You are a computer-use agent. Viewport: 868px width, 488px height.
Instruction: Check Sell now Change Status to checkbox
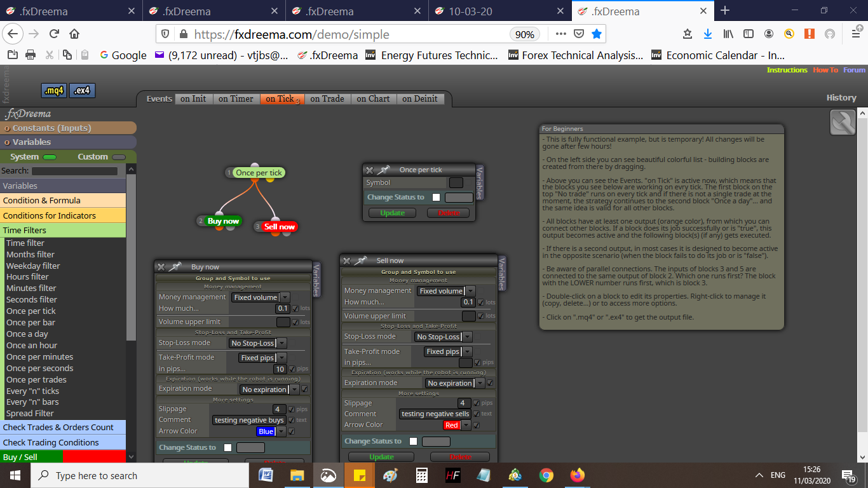(x=413, y=441)
